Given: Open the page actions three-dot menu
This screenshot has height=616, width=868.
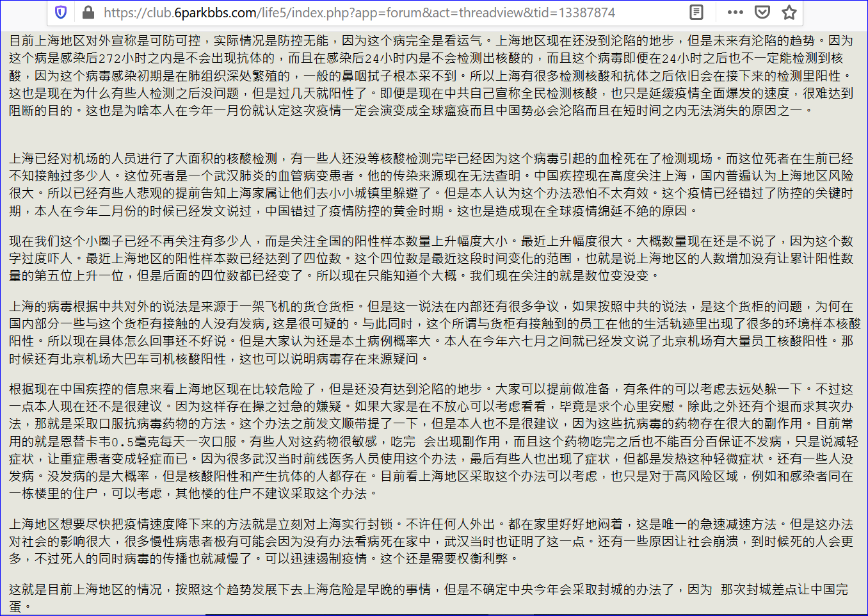Looking at the screenshot, I should 735,12.
